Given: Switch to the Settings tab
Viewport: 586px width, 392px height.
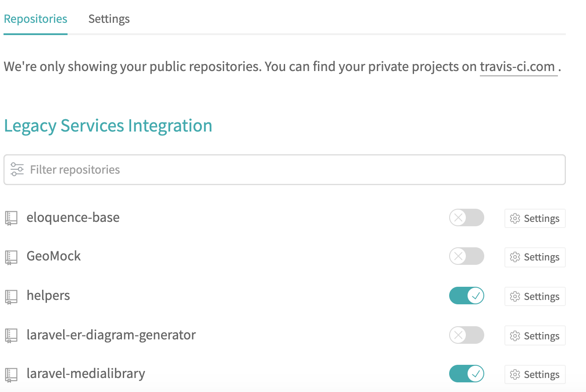Looking at the screenshot, I should [x=109, y=19].
